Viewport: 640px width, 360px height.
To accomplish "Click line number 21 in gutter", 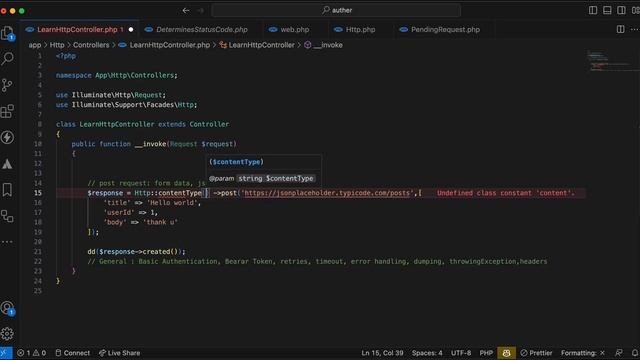I will point(38,252).
